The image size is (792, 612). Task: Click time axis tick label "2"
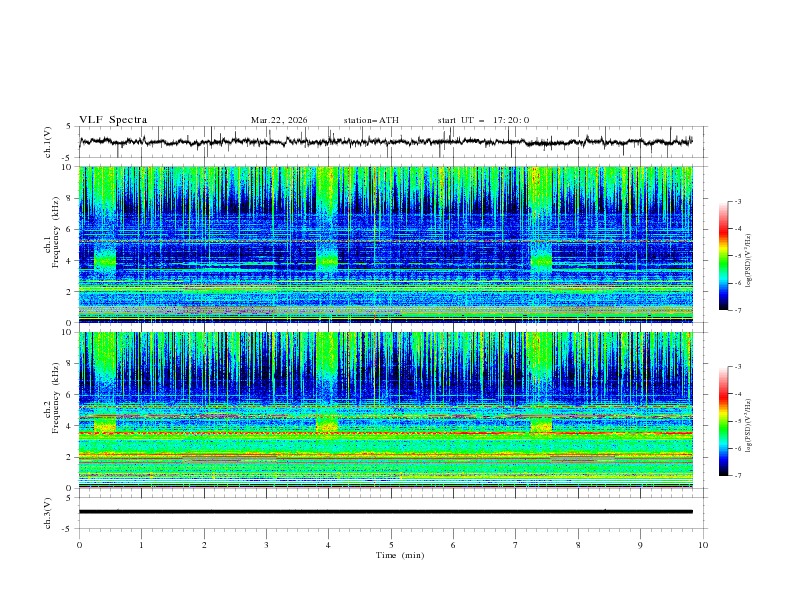pyautogui.click(x=204, y=545)
